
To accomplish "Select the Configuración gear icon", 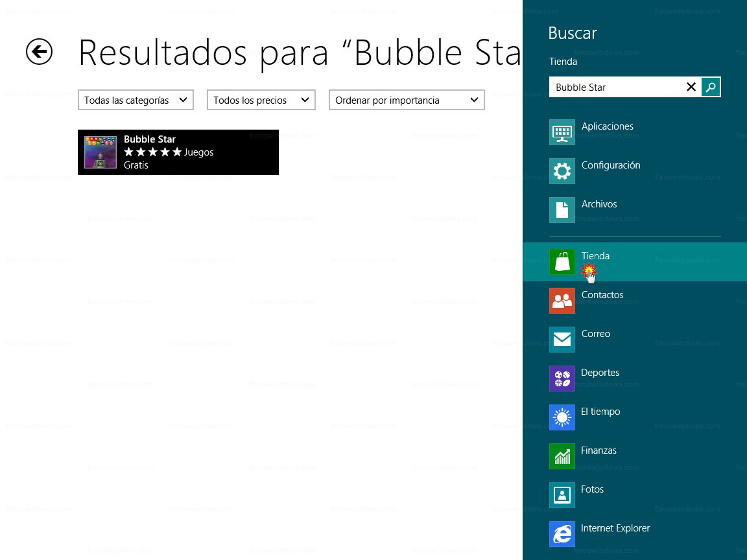I will pos(562,171).
